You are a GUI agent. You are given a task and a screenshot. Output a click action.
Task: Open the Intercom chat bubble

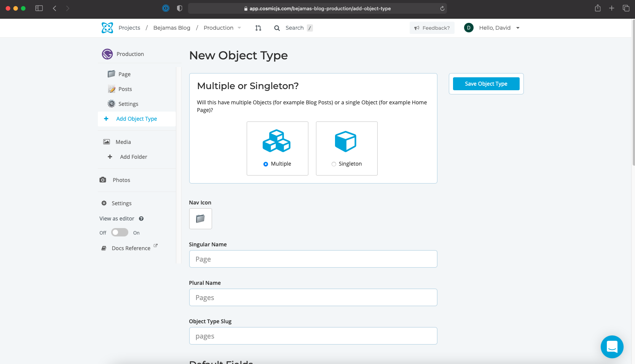pos(612,346)
